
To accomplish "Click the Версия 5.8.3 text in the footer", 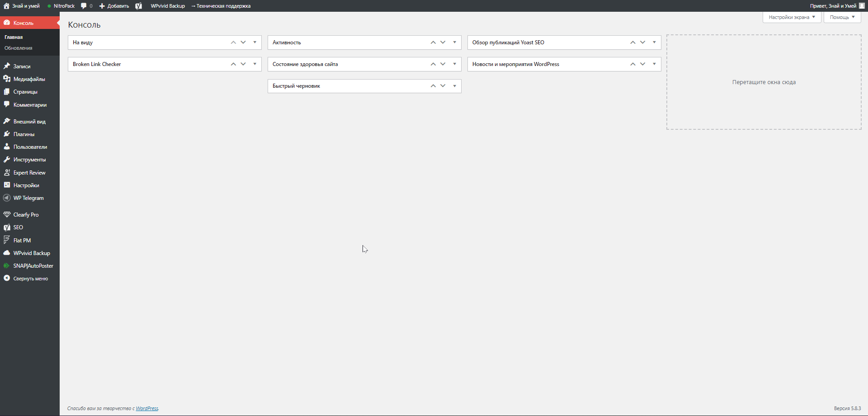I will click(x=847, y=408).
